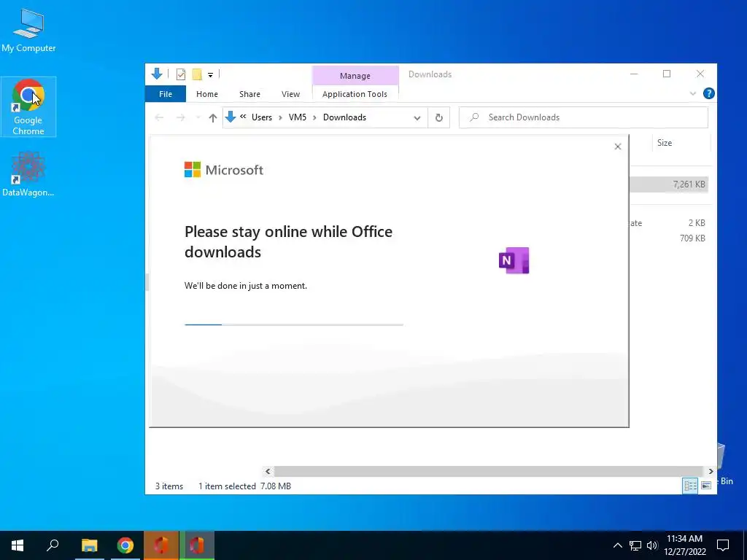The image size is (747, 560).
Task: Open the File ribbon tab
Action: coord(166,94)
